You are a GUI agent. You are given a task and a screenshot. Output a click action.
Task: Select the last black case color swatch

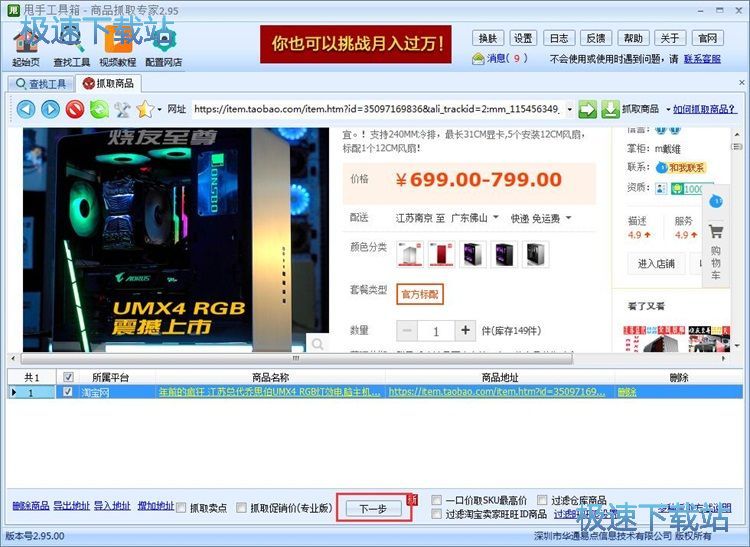tap(536, 254)
